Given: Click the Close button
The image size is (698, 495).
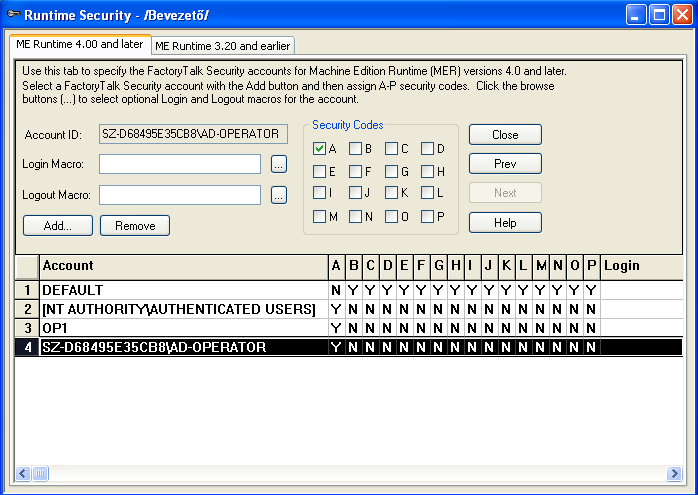Looking at the screenshot, I should [505, 135].
